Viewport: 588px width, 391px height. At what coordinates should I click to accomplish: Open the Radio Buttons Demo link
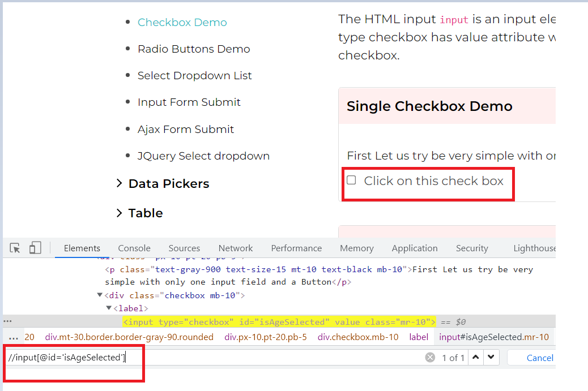(194, 49)
